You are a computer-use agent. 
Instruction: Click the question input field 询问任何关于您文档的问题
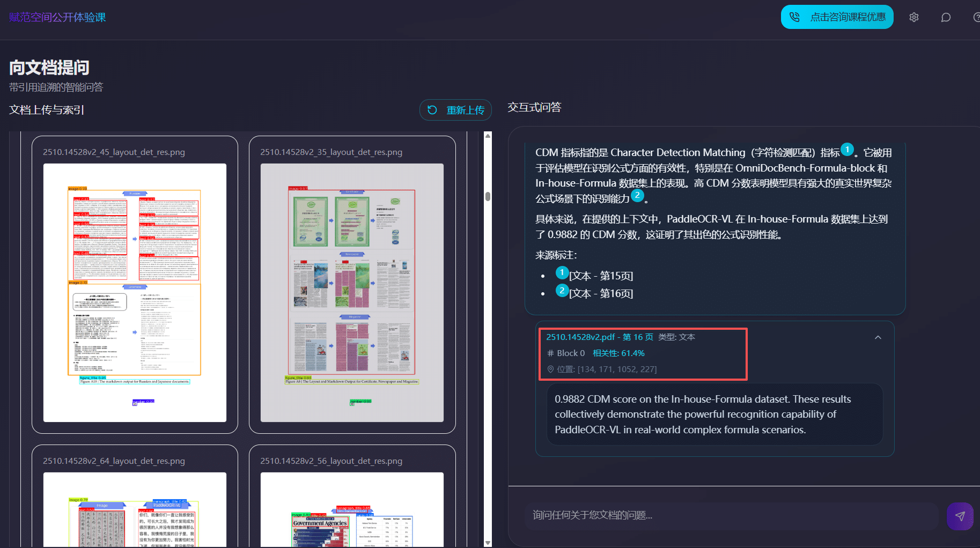pos(731,515)
